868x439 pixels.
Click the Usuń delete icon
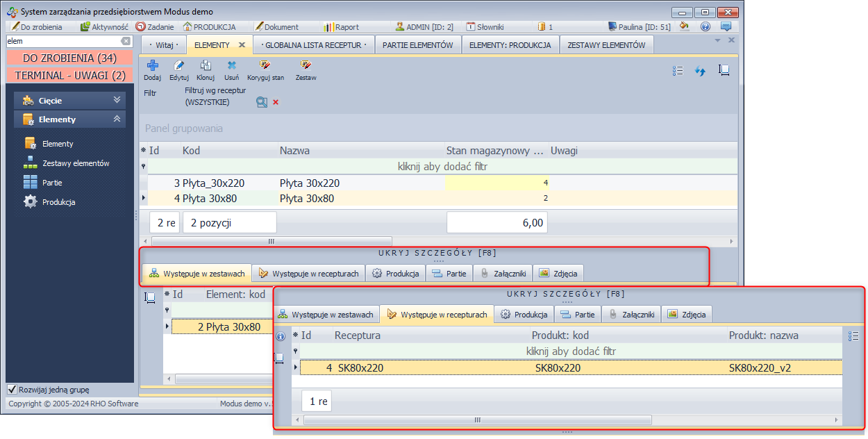[232, 65]
